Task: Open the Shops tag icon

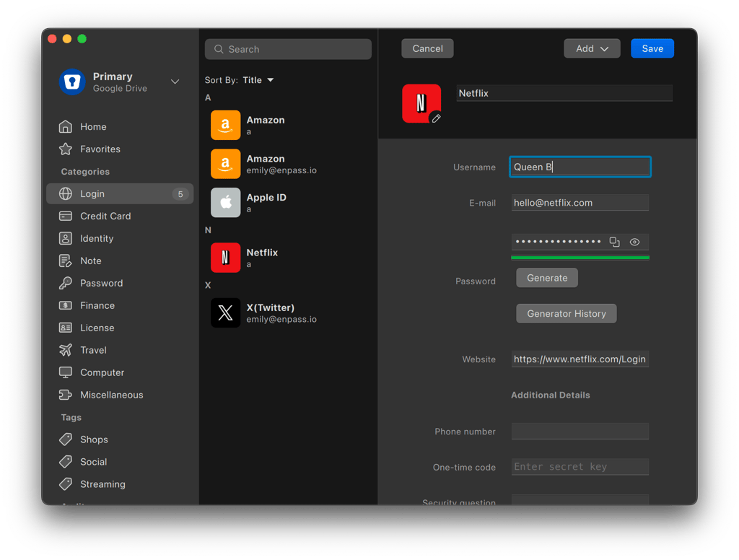Action: click(x=66, y=439)
